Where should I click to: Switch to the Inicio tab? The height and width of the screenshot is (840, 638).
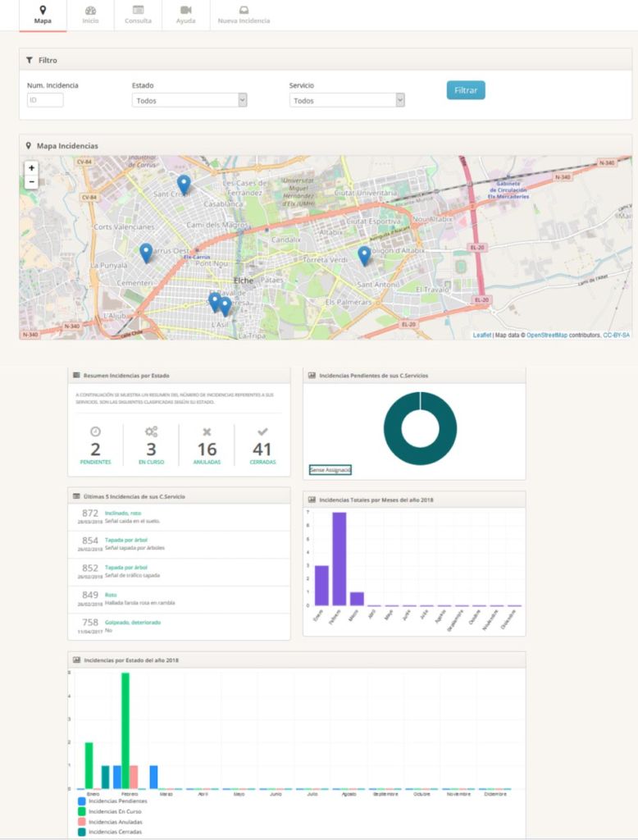[90, 15]
